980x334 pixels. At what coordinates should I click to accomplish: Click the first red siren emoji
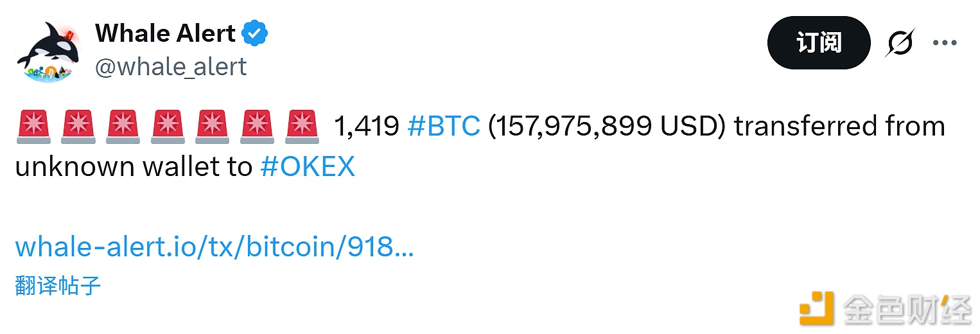(x=32, y=126)
